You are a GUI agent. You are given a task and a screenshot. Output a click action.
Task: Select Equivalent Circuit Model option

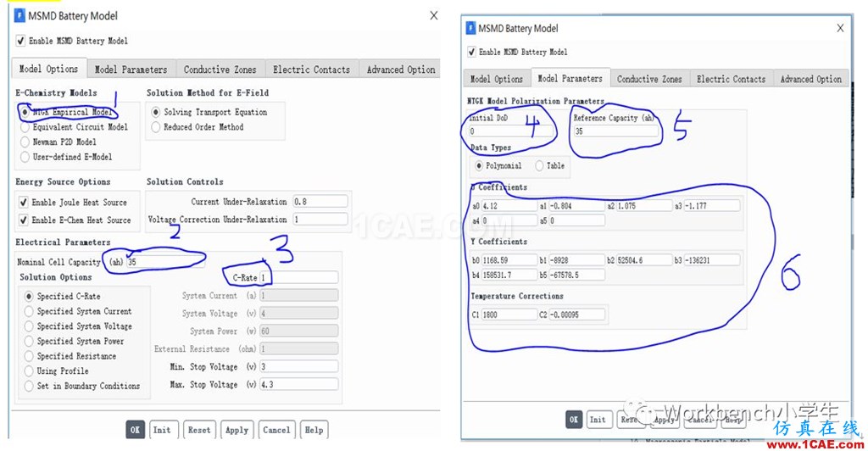point(25,127)
